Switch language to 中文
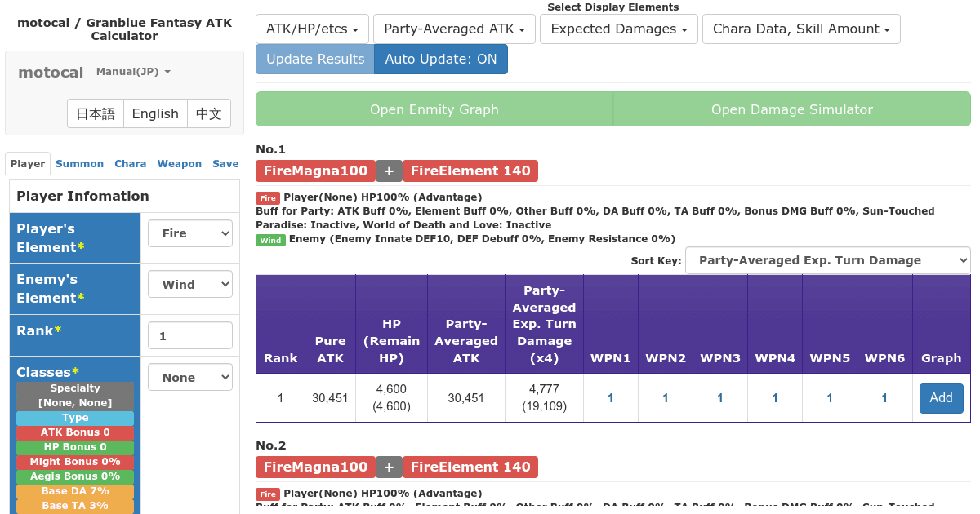The width and height of the screenshot is (980, 514). click(209, 113)
